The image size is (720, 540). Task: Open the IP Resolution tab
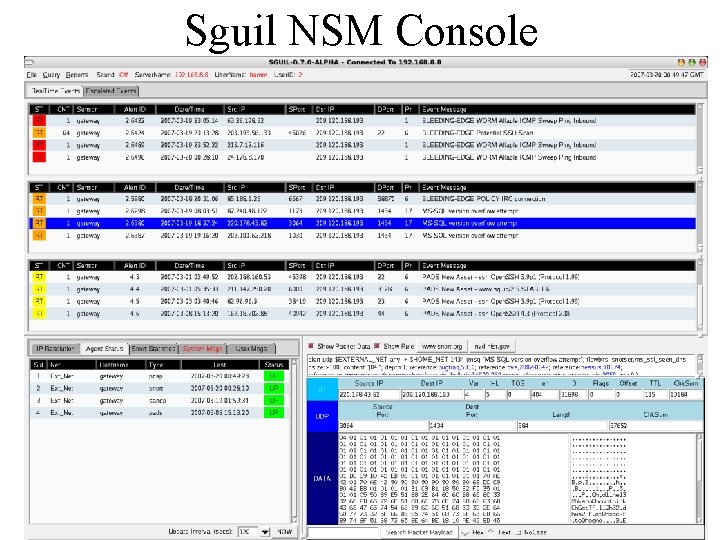55,349
